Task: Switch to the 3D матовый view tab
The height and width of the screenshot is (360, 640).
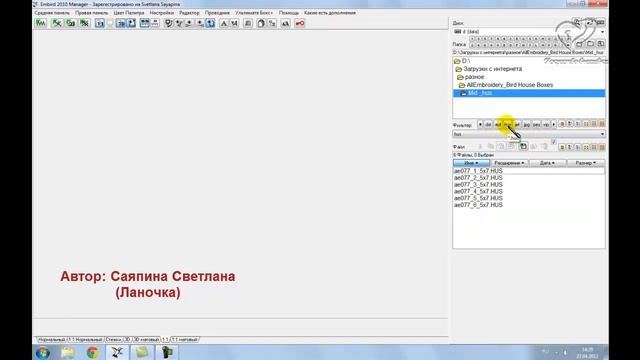Action: coord(147,340)
